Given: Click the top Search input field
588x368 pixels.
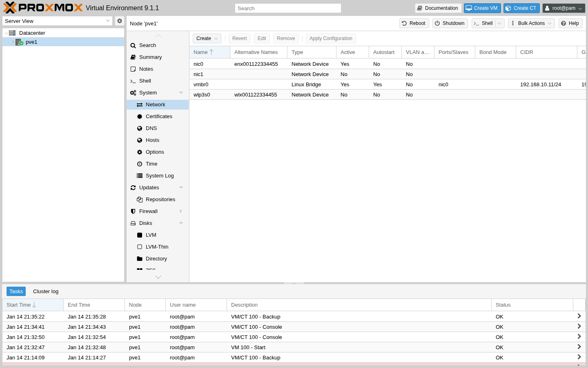Looking at the screenshot, I should (x=288, y=8).
